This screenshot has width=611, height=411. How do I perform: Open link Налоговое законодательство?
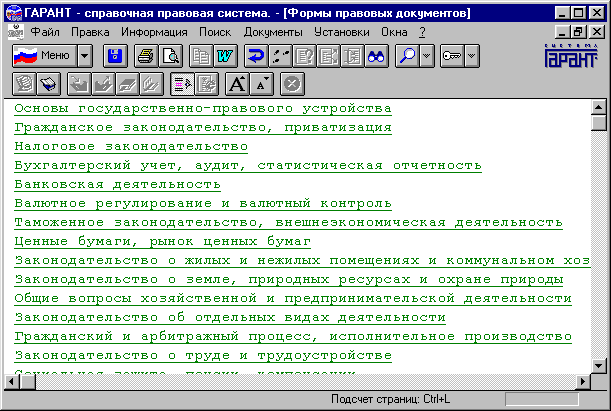[x=131, y=147]
